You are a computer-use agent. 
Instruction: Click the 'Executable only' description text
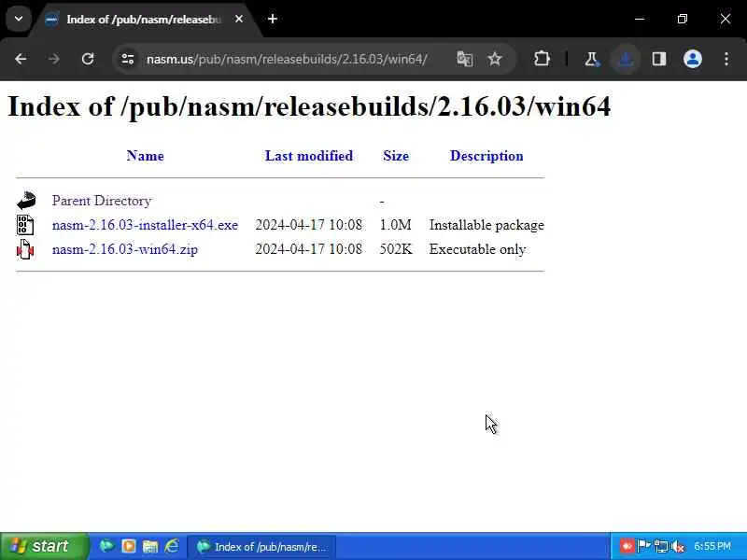click(x=477, y=249)
